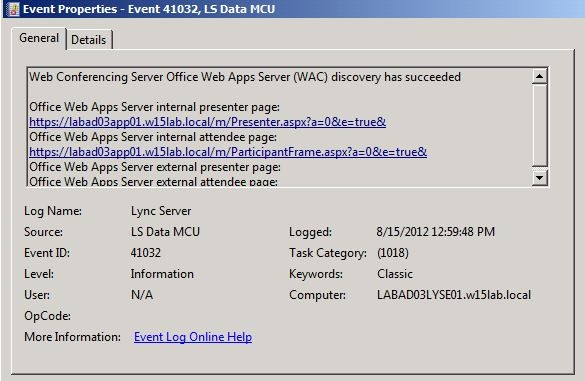Image resolution: width=585 pixels, height=381 pixels.
Task: Click the Keywords: label
Action: [316, 274]
